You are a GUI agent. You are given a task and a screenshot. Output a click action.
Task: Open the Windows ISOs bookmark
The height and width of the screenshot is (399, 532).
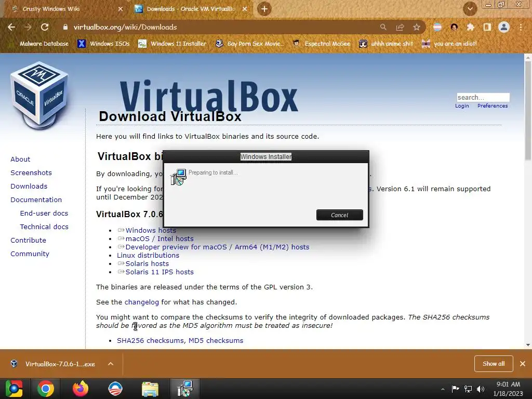(x=103, y=44)
